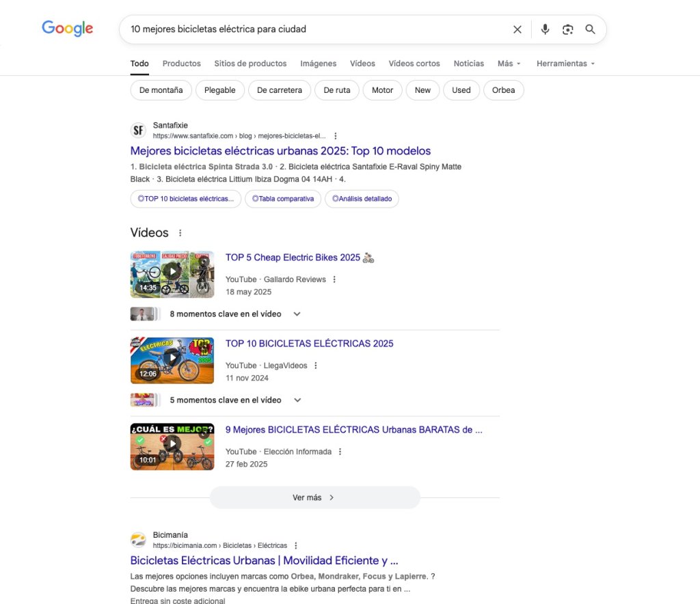This screenshot has width=700, height=604.
Task: Play TOP 10 BICICLETAS ELÉCTRICAS 2025 thumbnail
Action: (x=172, y=360)
